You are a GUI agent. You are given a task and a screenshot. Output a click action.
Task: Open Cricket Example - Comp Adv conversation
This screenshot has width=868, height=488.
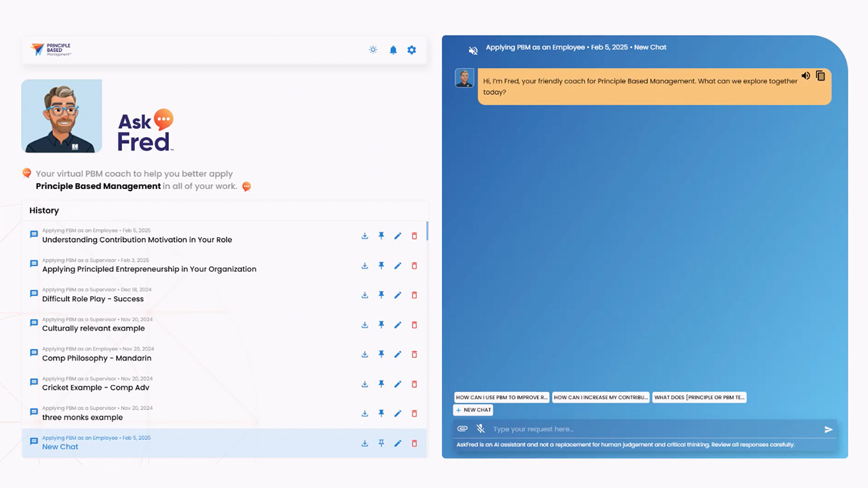96,388
